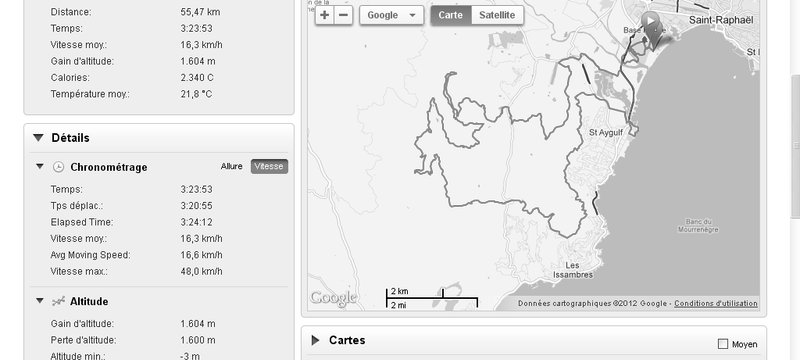The height and width of the screenshot is (360, 800).
Task: Switch timing display to Allure
Action: 232,166
